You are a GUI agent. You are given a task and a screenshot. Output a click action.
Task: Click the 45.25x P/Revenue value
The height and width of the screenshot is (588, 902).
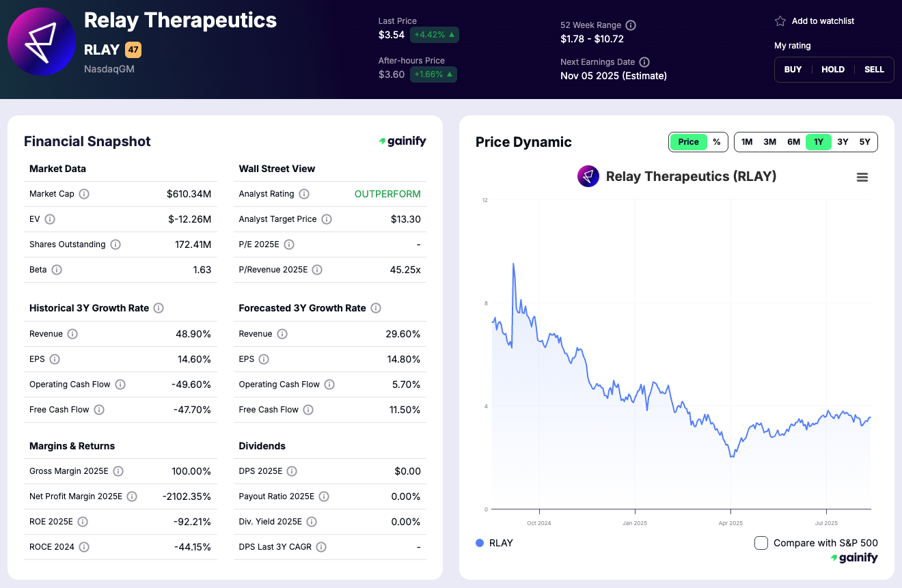click(405, 270)
